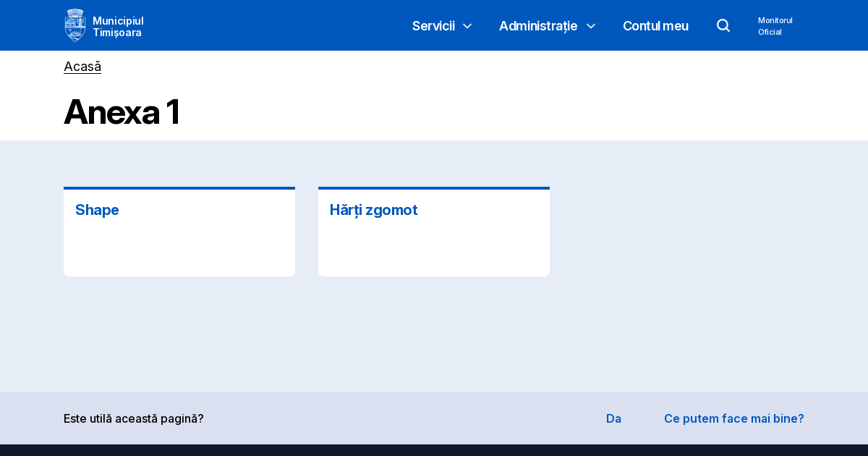
Task: Click the dark footer strip at the bottom
Action: [434, 450]
